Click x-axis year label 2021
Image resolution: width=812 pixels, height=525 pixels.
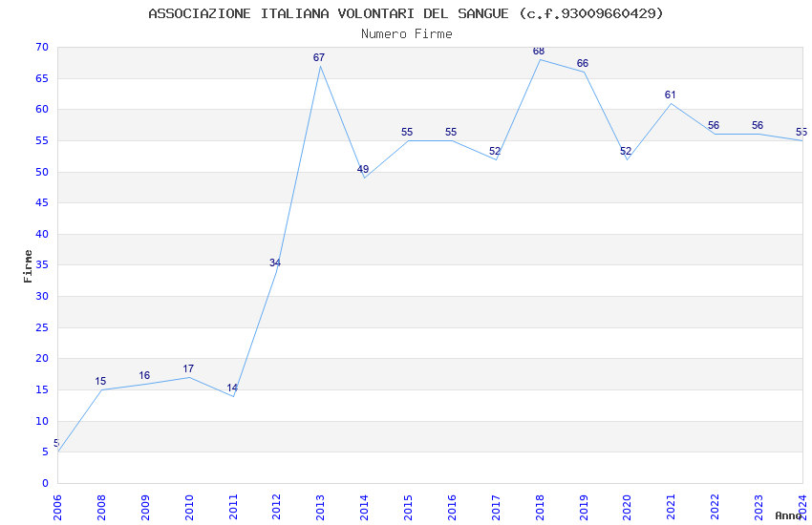[672, 508]
